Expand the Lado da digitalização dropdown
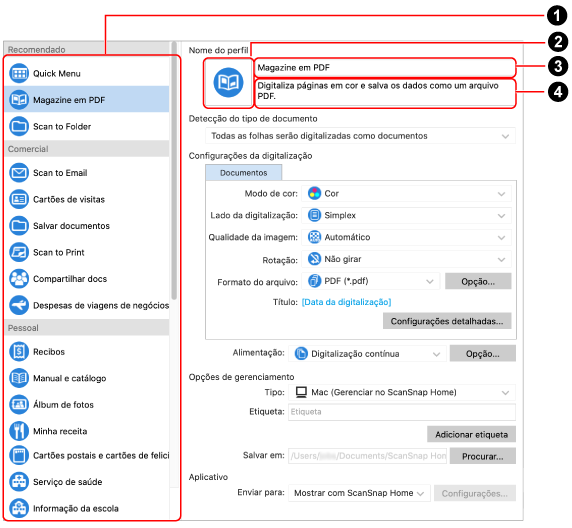This screenshot has width=572, height=528. pyautogui.click(x=406, y=215)
